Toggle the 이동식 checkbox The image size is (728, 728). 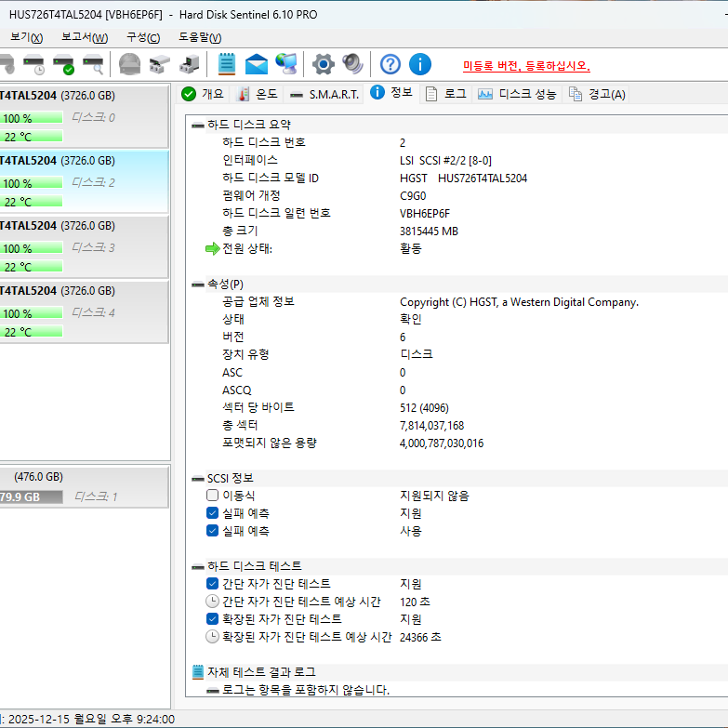pyautogui.click(x=212, y=496)
